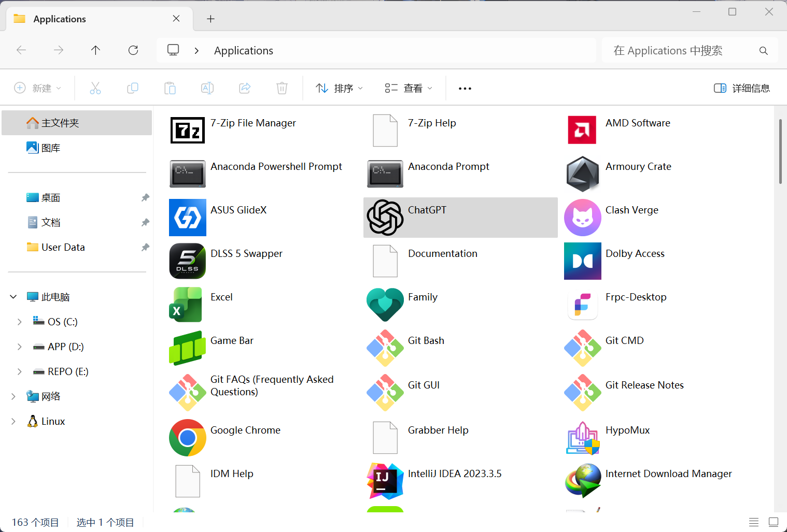The image size is (787, 532).
Task: Click the DLSS 5 Swapper icon
Action: tap(188, 261)
